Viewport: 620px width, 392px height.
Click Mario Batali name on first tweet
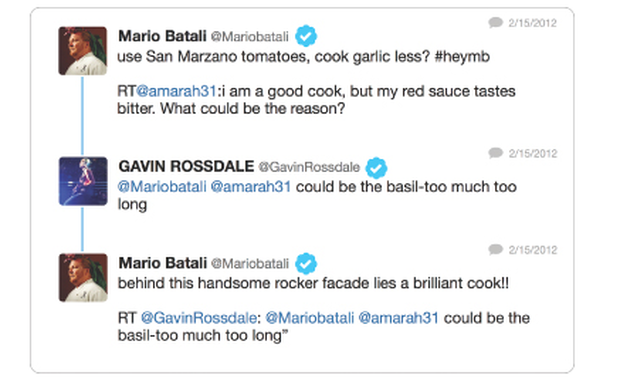[x=163, y=36]
